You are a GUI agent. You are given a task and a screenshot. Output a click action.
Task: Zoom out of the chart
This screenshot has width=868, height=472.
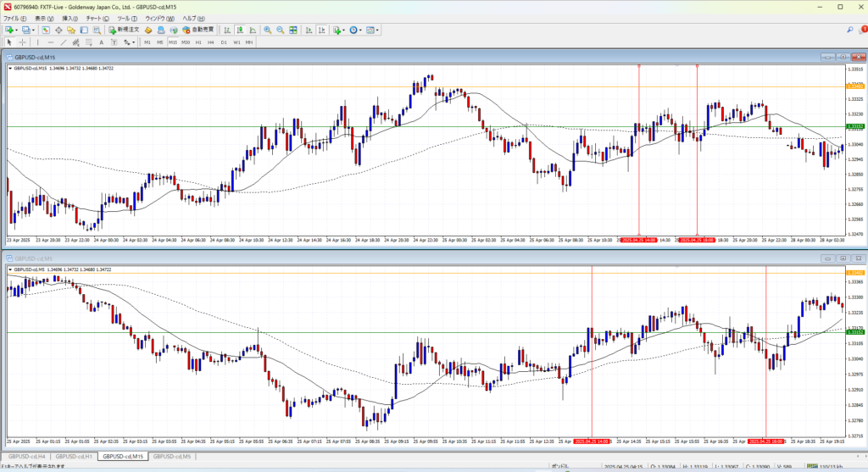(x=280, y=30)
